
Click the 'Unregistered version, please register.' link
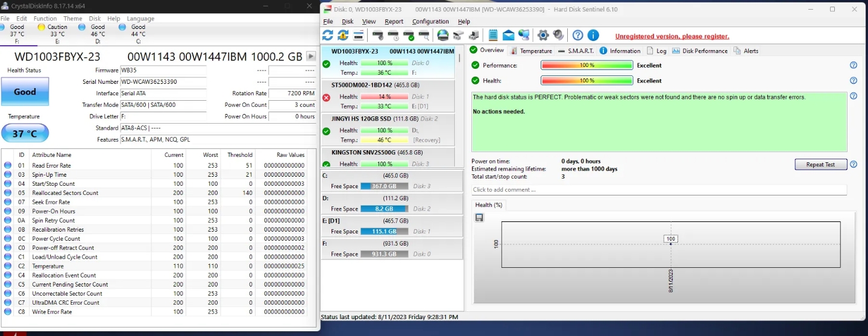pyautogui.click(x=672, y=36)
